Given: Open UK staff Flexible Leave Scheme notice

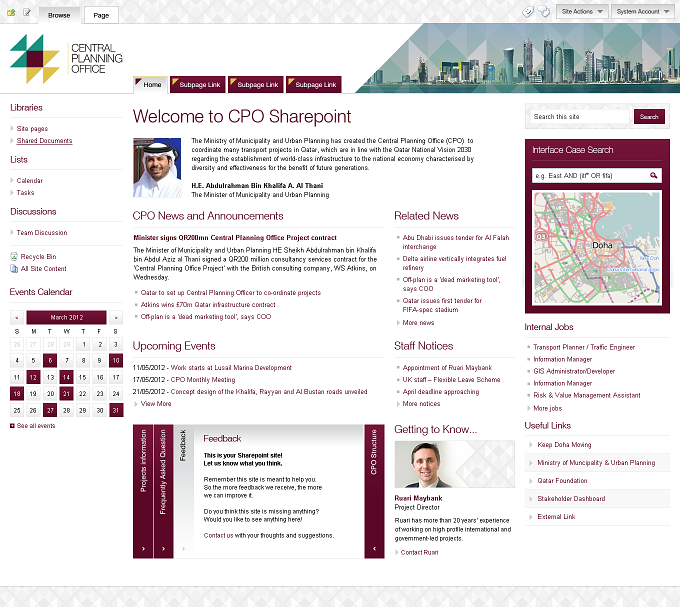Looking at the screenshot, I should pos(451,380).
